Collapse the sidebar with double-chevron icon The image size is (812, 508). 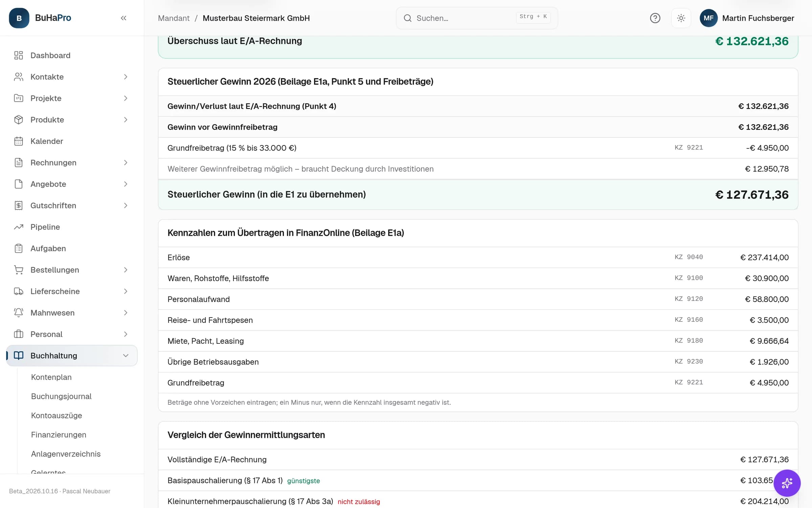tap(123, 18)
